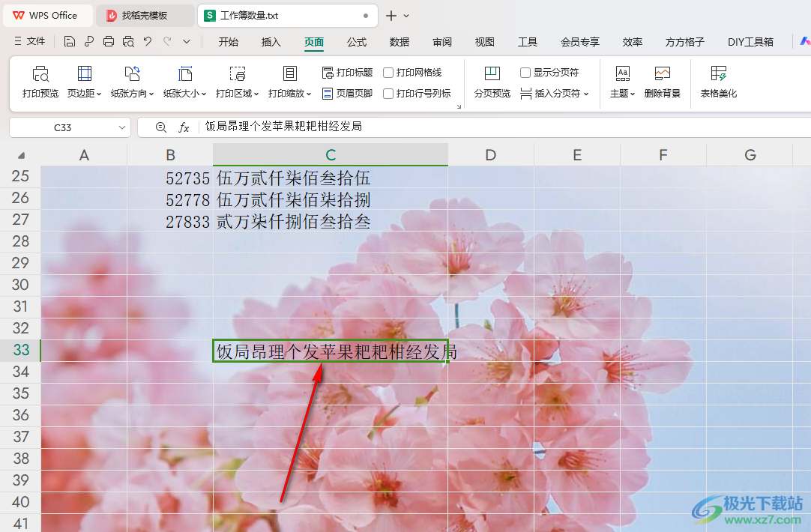
Task: Open the 文件 hamburger menu
Action: (30, 41)
